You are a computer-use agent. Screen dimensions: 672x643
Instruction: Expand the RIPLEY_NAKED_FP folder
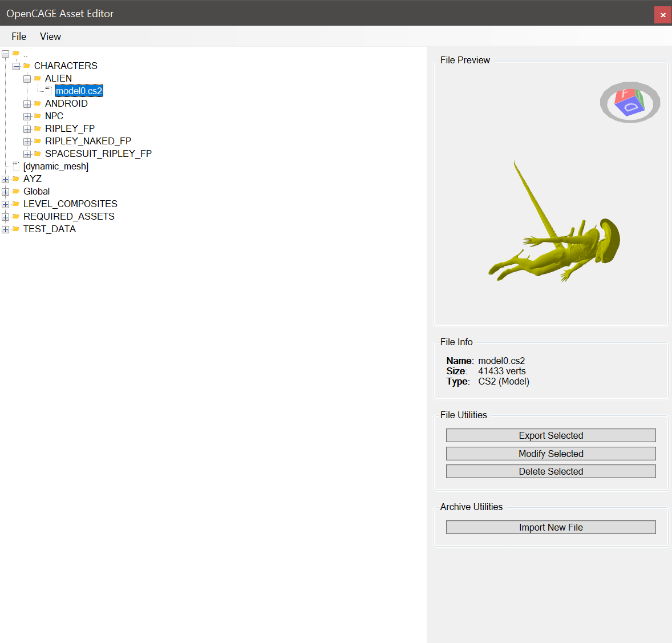27,141
